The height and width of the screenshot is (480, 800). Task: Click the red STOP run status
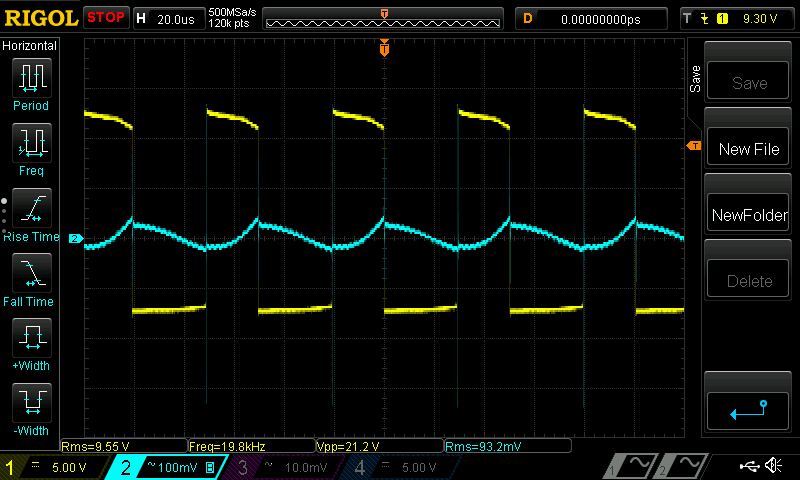pos(106,17)
